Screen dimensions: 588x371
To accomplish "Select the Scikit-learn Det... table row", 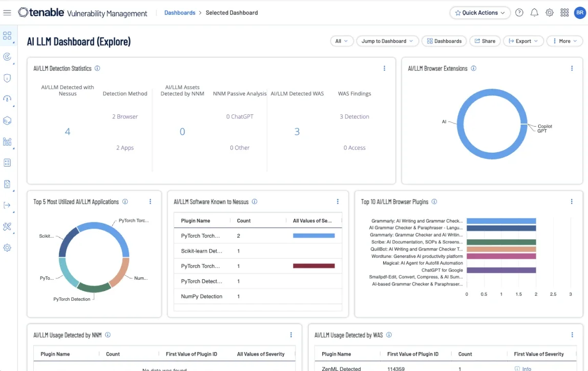I will click(x=258, y=251).
